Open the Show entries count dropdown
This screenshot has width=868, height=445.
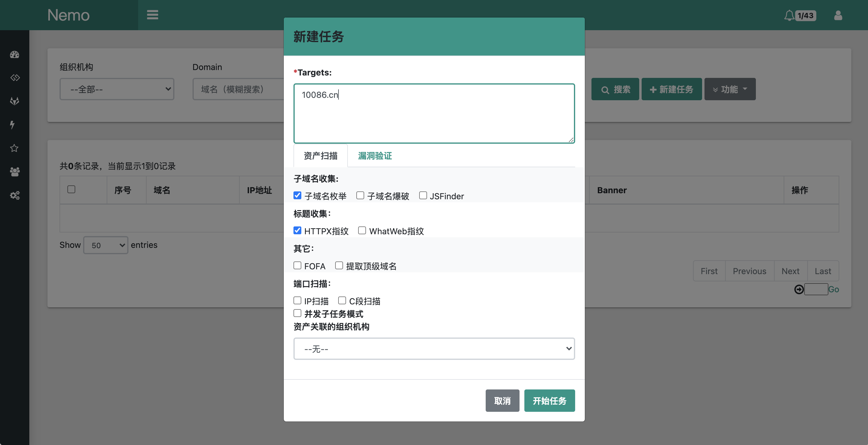105,245
